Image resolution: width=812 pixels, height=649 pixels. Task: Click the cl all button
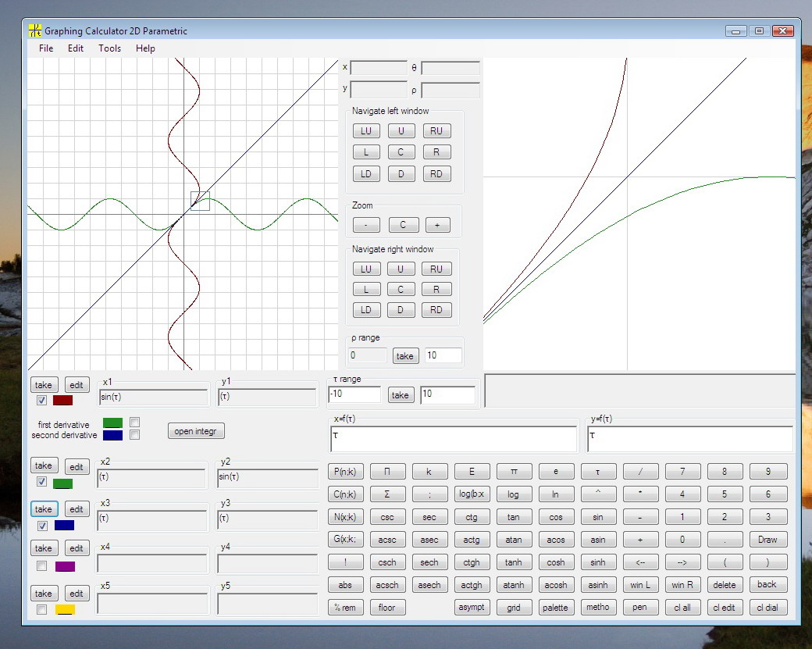click(682, 608)
